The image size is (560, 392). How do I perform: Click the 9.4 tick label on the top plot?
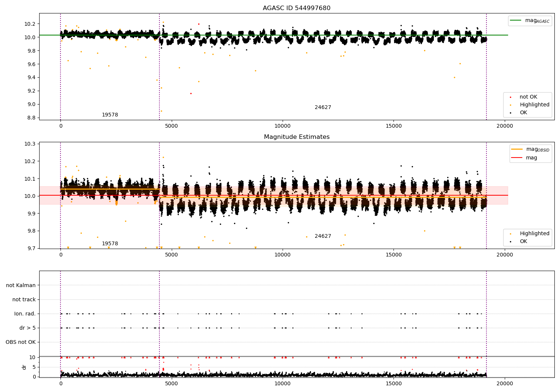pyautogui.click(x=31, y=78)
